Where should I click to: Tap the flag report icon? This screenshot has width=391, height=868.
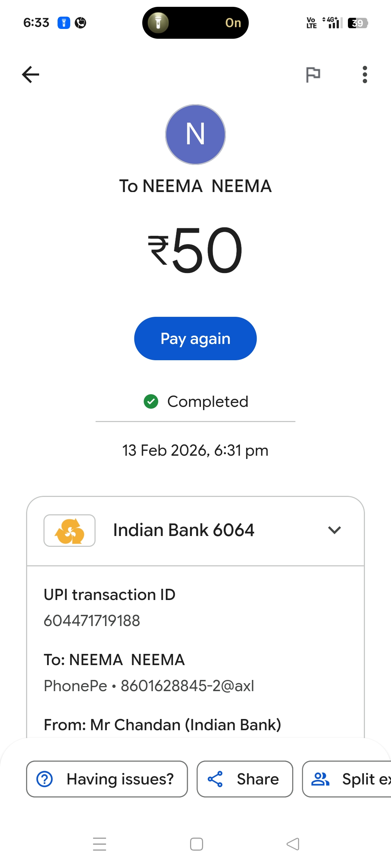click(x=313, y=75)
